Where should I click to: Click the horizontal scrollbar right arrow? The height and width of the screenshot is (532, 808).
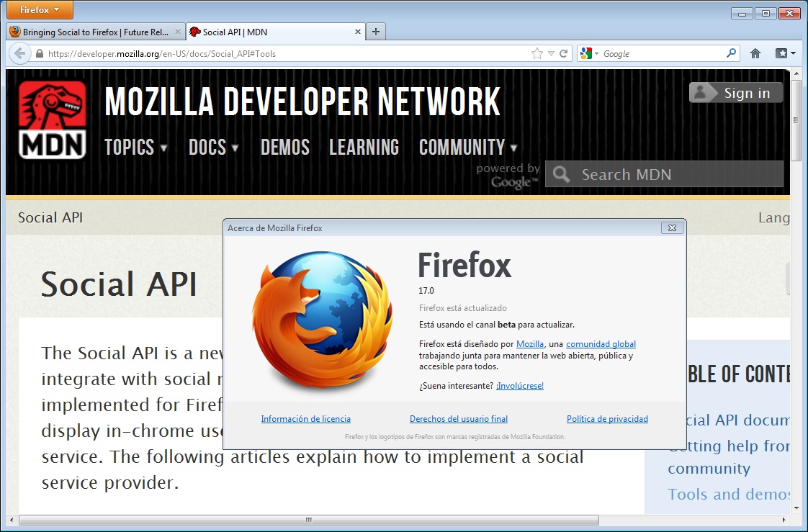point(784,520)
